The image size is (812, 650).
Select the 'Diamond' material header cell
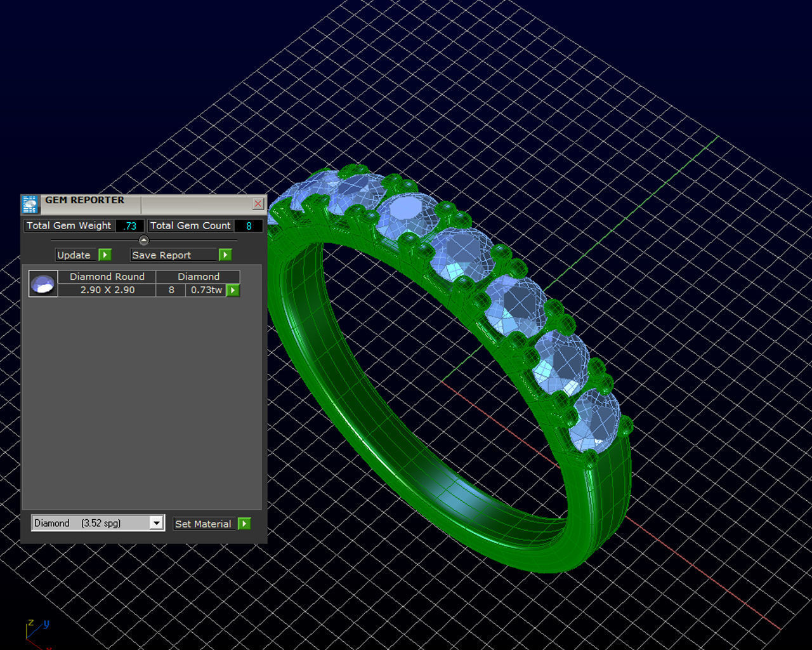click(x=198, y=277)
